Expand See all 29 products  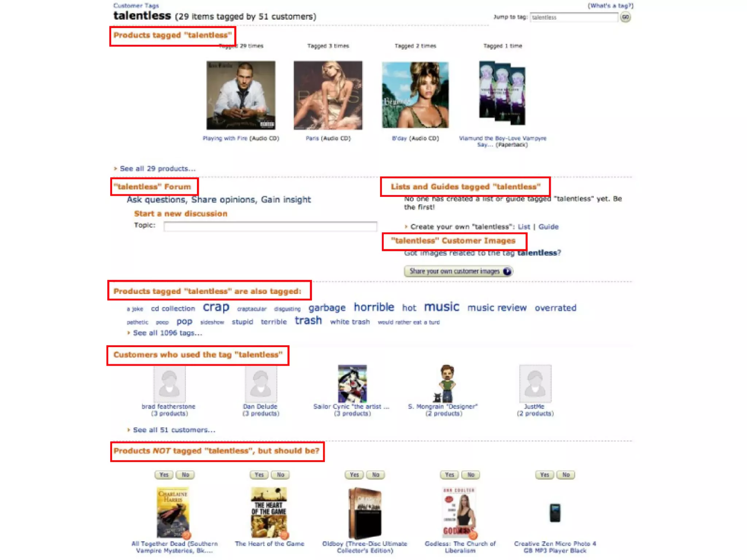tap(157, 169)
